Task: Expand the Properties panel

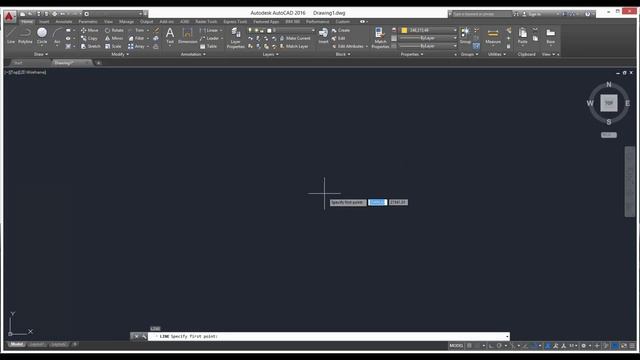Action: [x=411, y=54]
